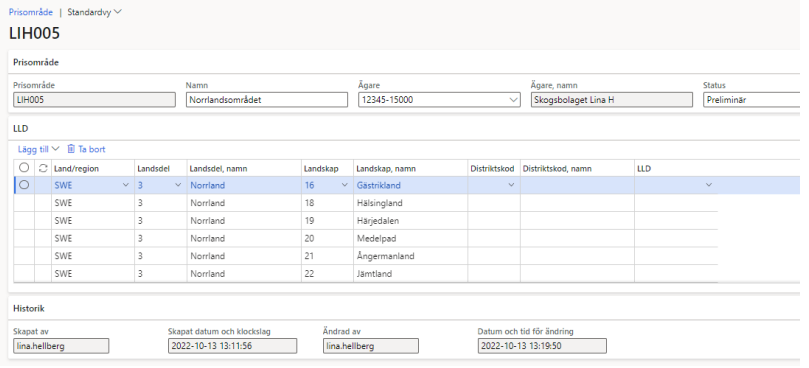Select the Status field Preliminär
The height and width of the screenshot is (368, 809).
point(752,100)
